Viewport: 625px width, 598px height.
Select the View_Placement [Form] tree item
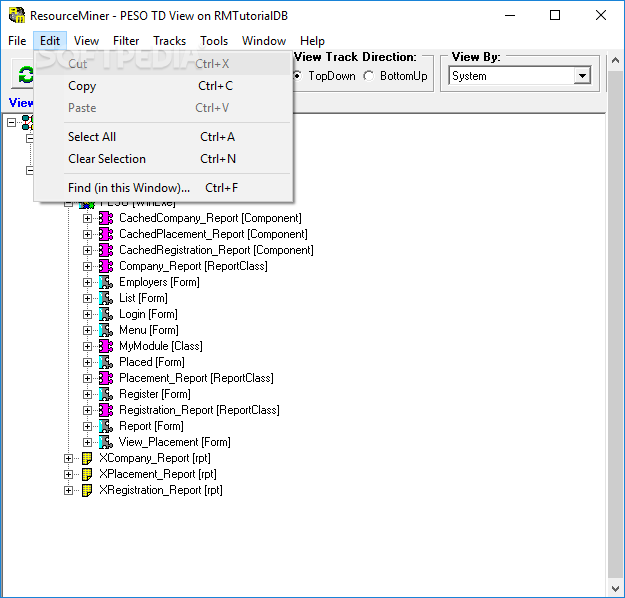point(175,442)
